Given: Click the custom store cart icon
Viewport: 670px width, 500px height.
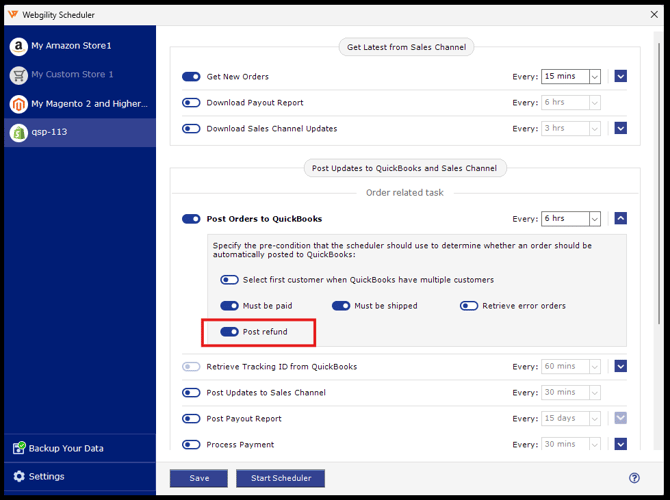Looking at the screenshot, I should point(17,75).
